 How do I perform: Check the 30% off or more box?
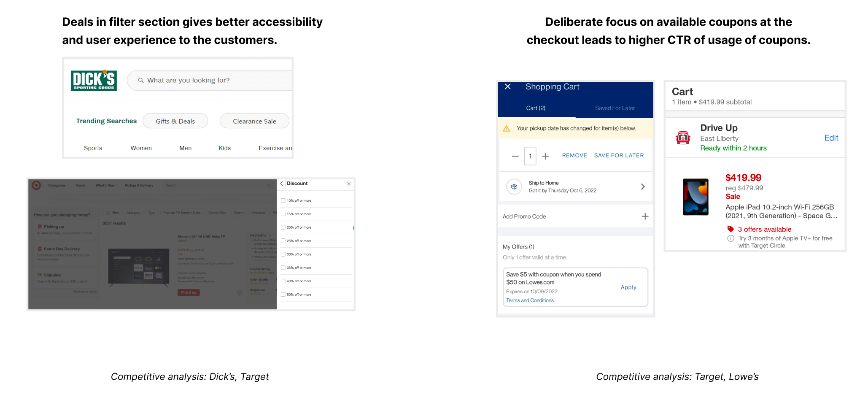pos(283,254)
